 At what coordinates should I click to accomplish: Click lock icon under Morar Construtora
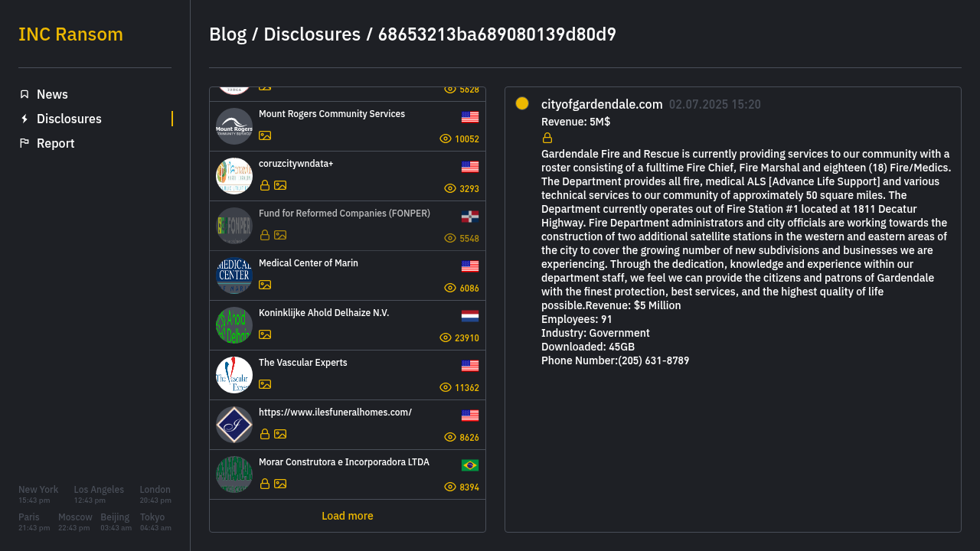265,484
